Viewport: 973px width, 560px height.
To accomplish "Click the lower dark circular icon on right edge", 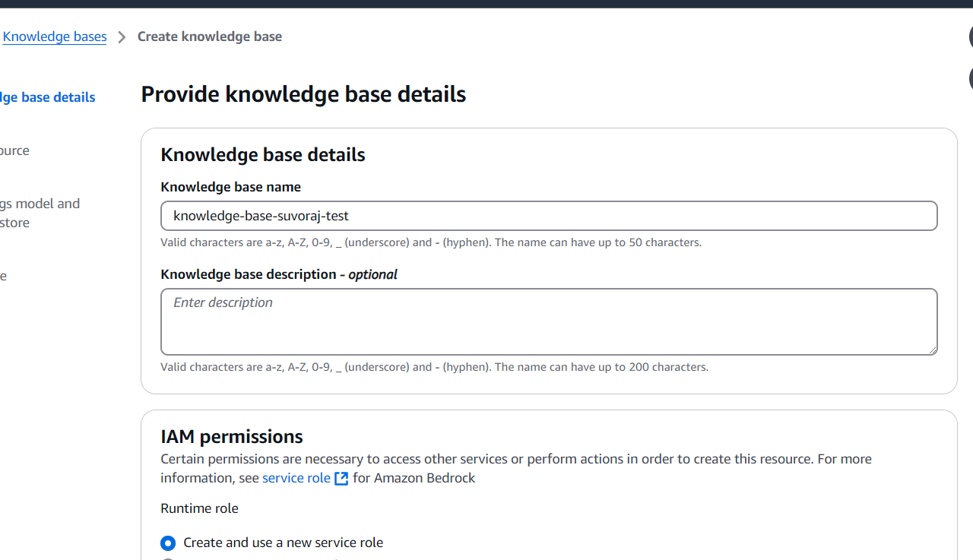I will point(971,78).
